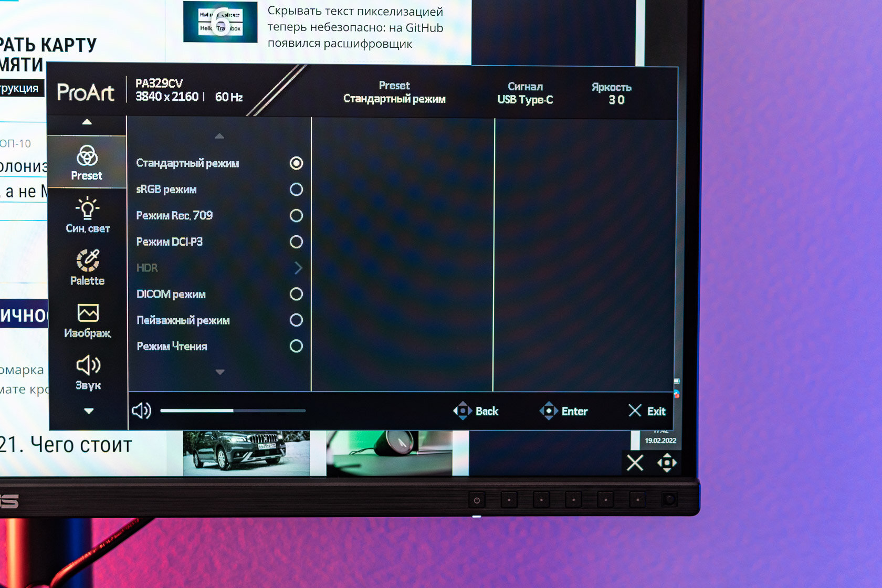Screen dimensions: 882x588
Task: Select Режим Чтения radio button
Action: coord(296,346)
